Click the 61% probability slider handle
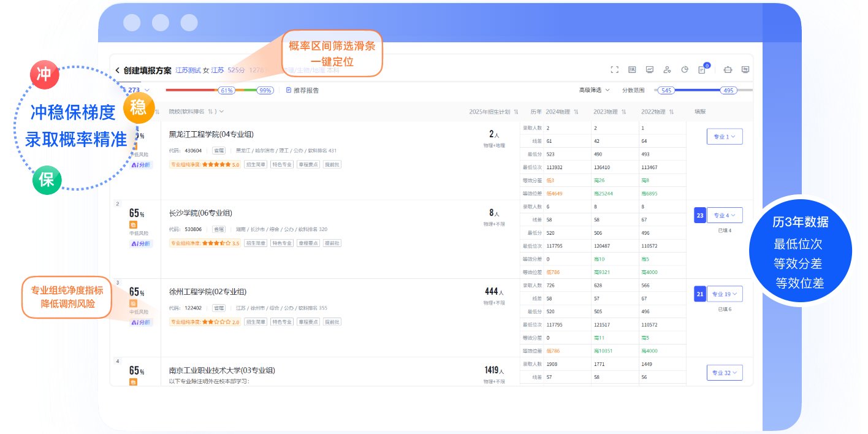 [226, 90]
